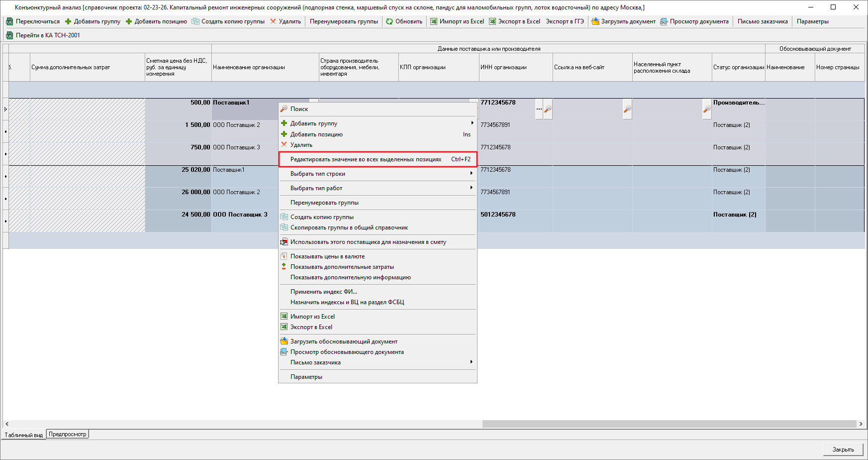
Task: Click the Просмотр документа toolbar icon
Action: (664, 21)
